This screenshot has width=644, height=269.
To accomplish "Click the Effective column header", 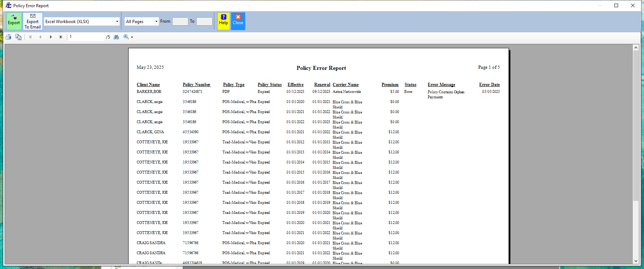I will 295,85.
